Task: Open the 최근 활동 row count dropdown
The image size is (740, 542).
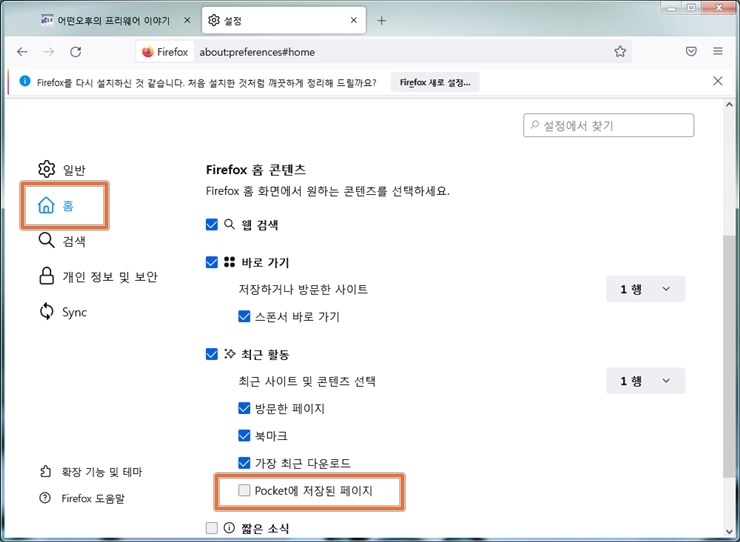Action: pyautogui.click(x=645, y=381)
